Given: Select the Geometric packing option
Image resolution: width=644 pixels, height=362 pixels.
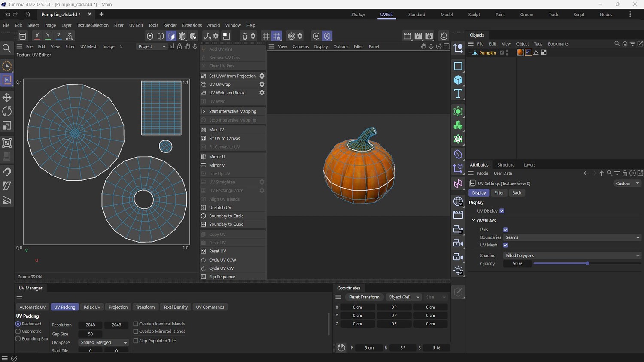Looking at the screenshot, I should 18,332.
